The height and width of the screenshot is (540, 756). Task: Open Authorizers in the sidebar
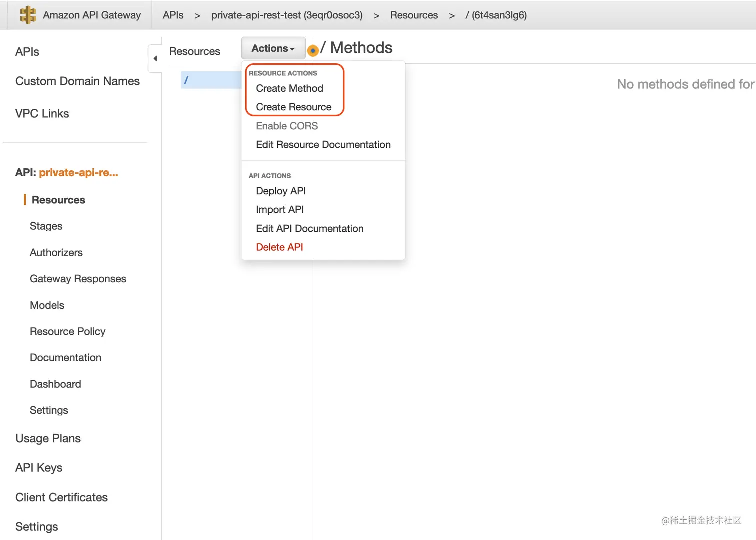[x=56, y=252]
